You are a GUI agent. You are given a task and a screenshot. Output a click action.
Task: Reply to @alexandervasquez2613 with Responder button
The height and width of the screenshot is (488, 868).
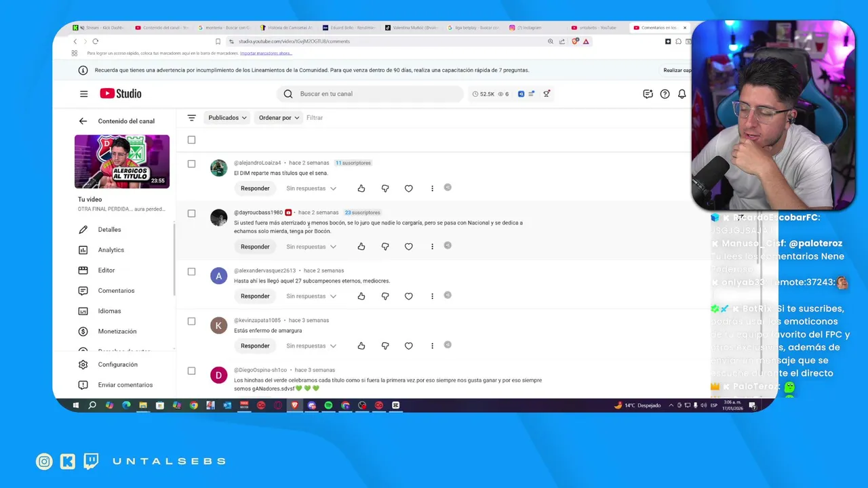[x=255, y=296]
